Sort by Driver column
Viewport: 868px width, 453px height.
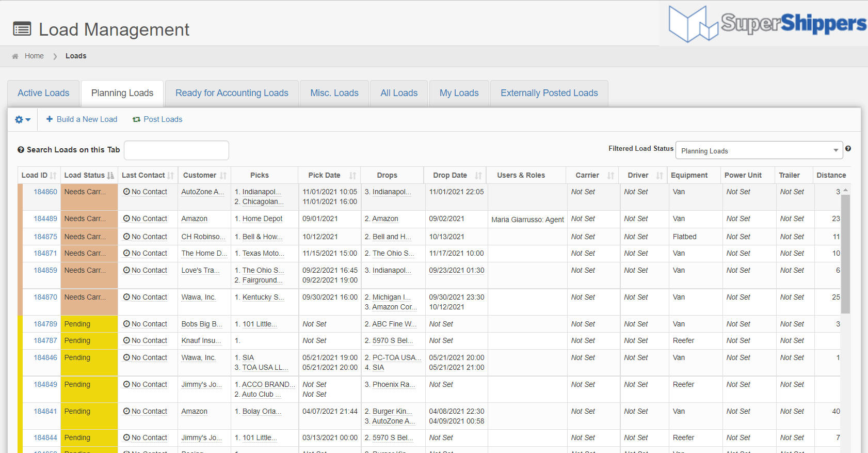[644, 175]
